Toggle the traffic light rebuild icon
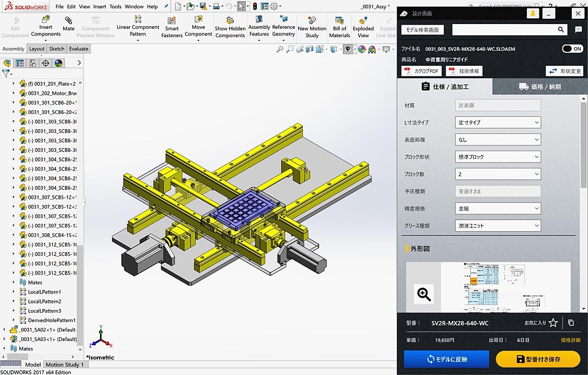This screenshot has height=375, width=588. click(x=255, y=7)
